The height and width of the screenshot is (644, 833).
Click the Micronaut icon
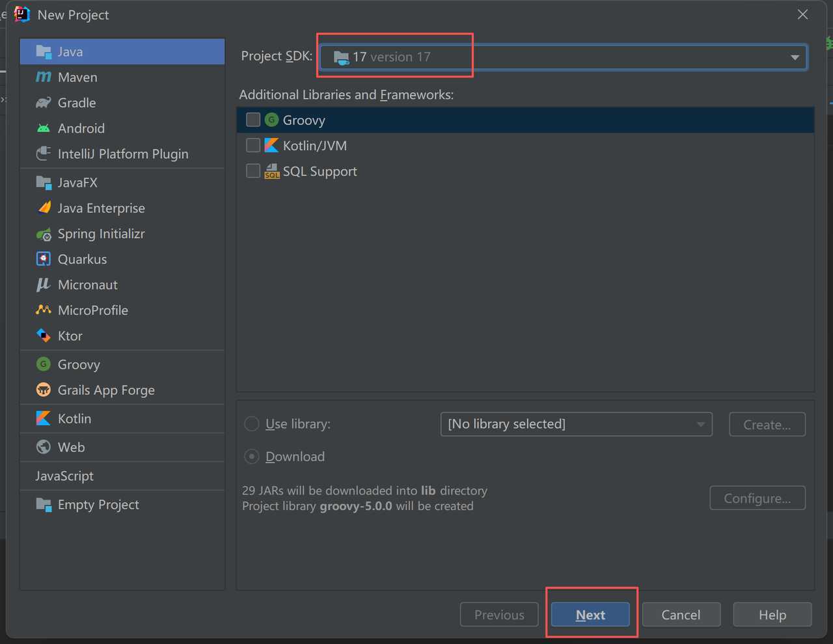(44, 285)
